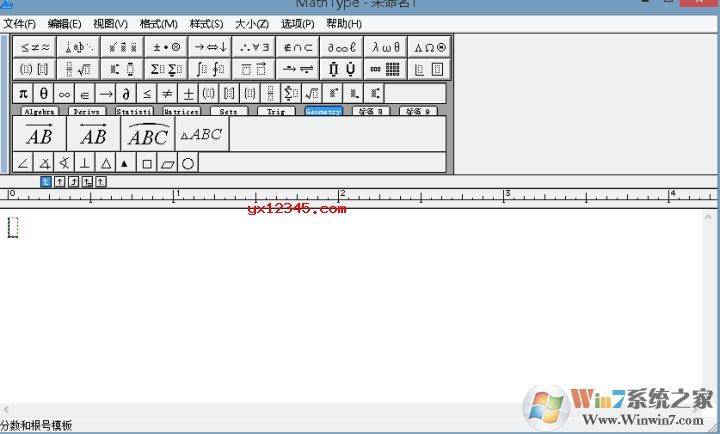Open the lowercase Greek palette (λ ω θ)
Viewport: 720px width, 434px height.
[x=385, y=47]
